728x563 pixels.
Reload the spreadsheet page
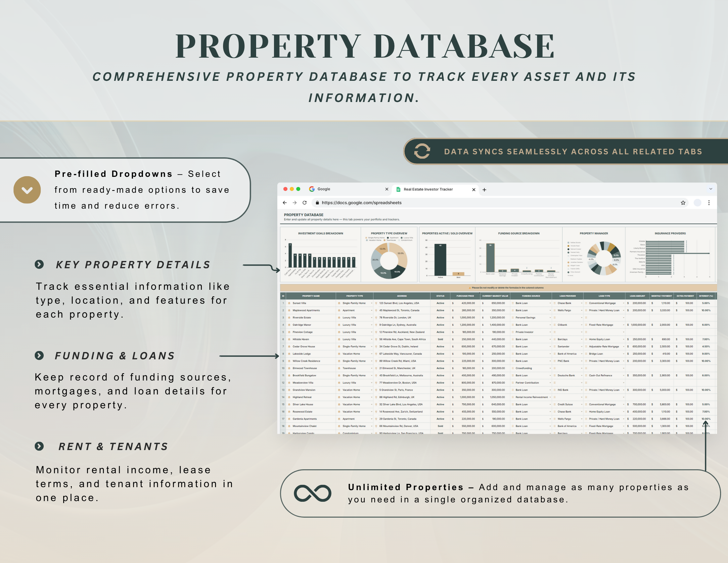coord(304,202)
